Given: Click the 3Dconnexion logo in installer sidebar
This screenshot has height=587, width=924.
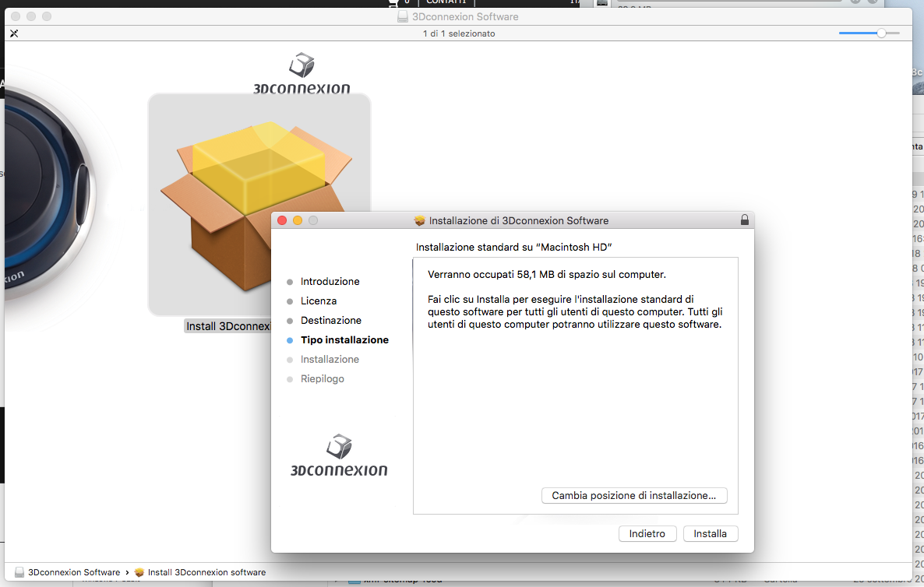Looking at the screenshot, I should point(339,455).
